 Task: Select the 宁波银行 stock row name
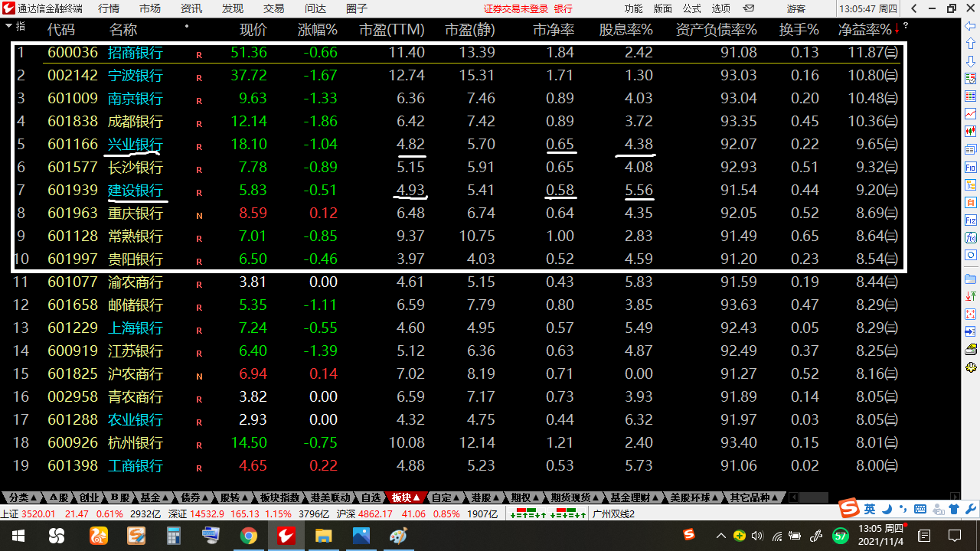point(136,76)
